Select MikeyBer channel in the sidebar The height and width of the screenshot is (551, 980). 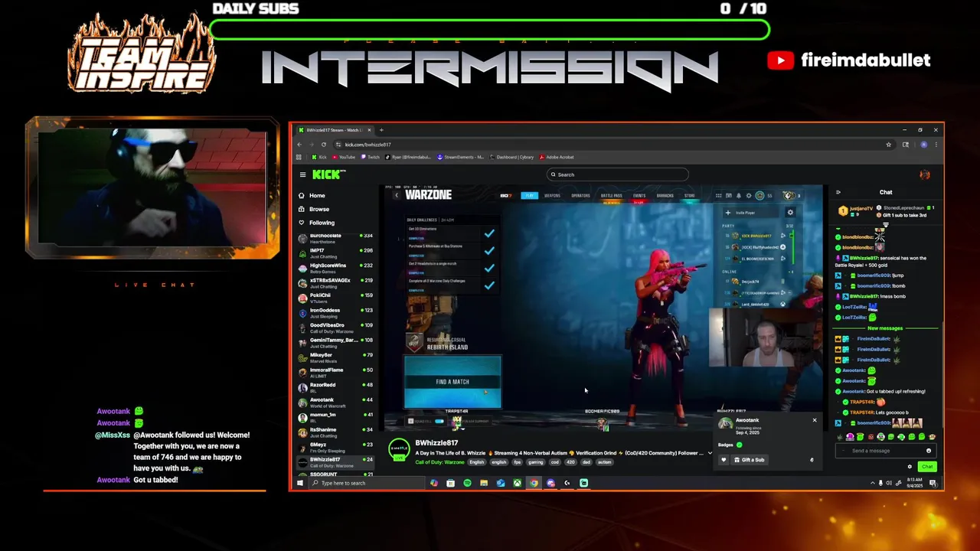tap(335, 357)
